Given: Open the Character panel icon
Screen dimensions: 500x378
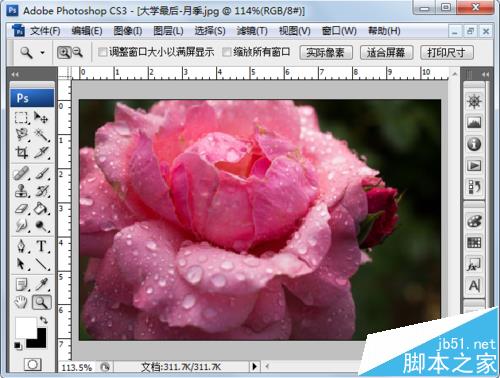Looking at the screenshot, I should (x=474, y=286).
